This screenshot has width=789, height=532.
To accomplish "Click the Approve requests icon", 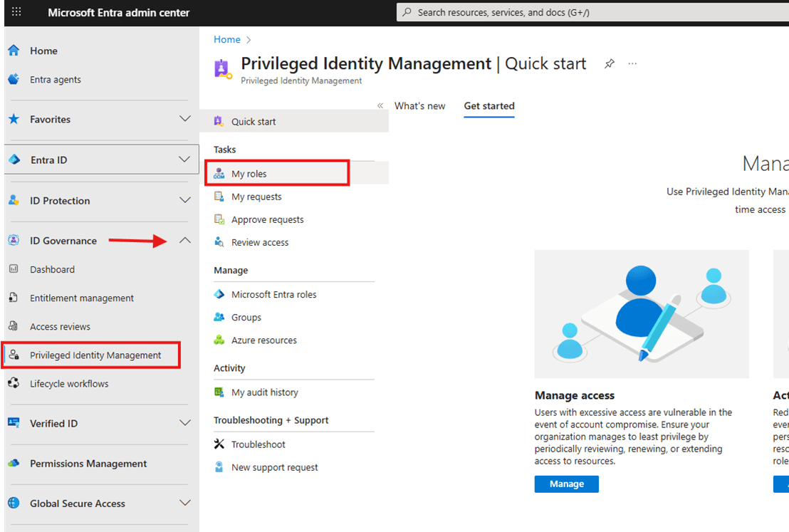I will (219, 219).
